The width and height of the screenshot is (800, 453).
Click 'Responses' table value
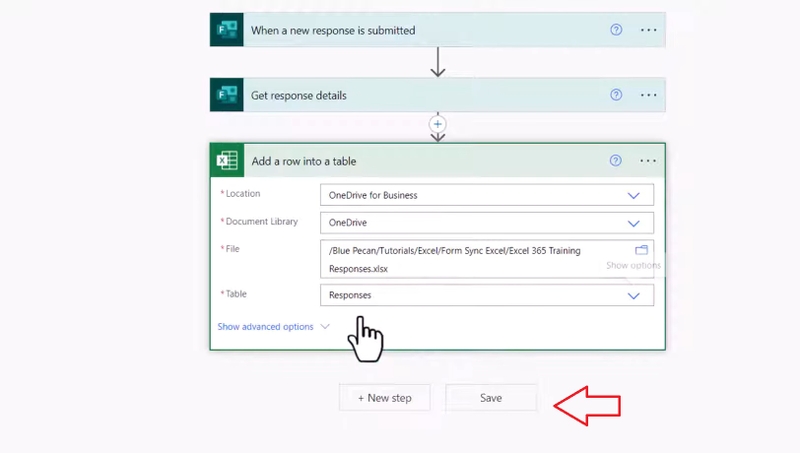350,295
